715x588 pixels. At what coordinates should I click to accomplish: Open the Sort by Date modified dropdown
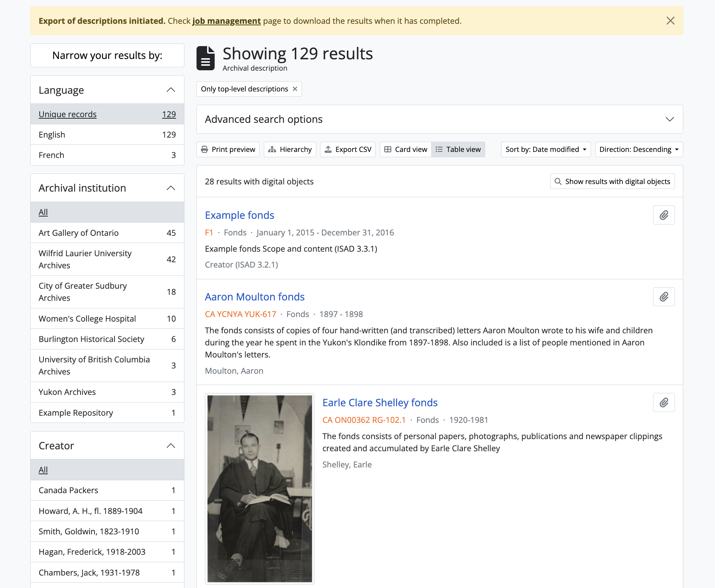tap(545, 149)
